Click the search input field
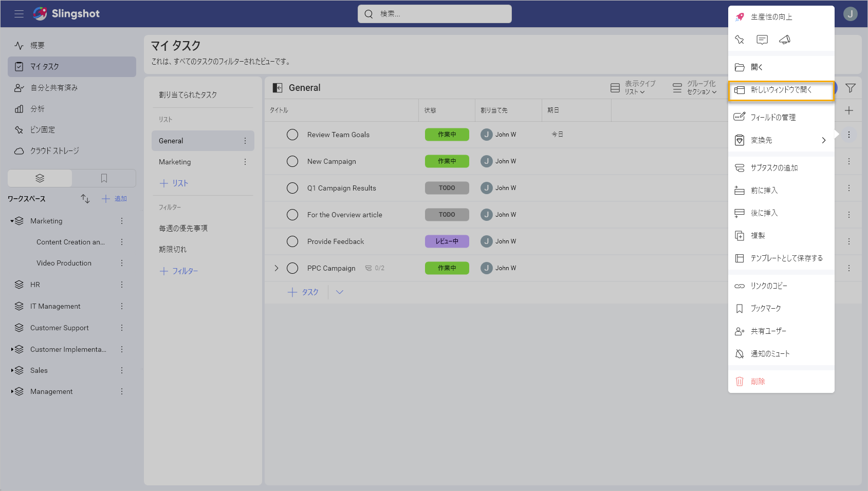Viewport: 868px width, 491px height. click(x=435, y=14)
